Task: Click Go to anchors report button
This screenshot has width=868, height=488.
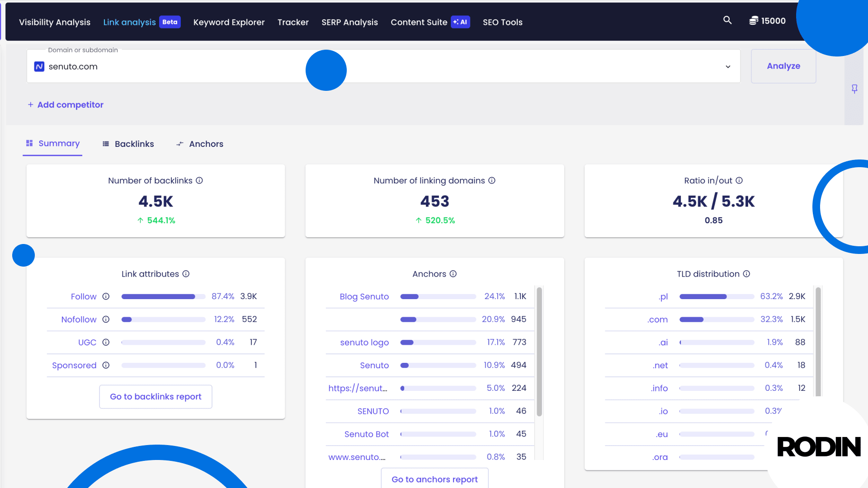Action: [434, 479]
